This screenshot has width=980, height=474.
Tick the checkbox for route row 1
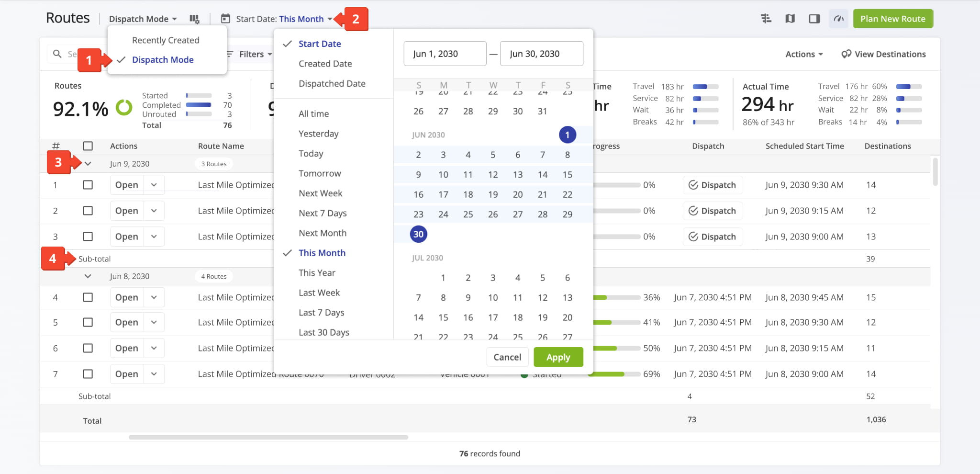(88, 185)
